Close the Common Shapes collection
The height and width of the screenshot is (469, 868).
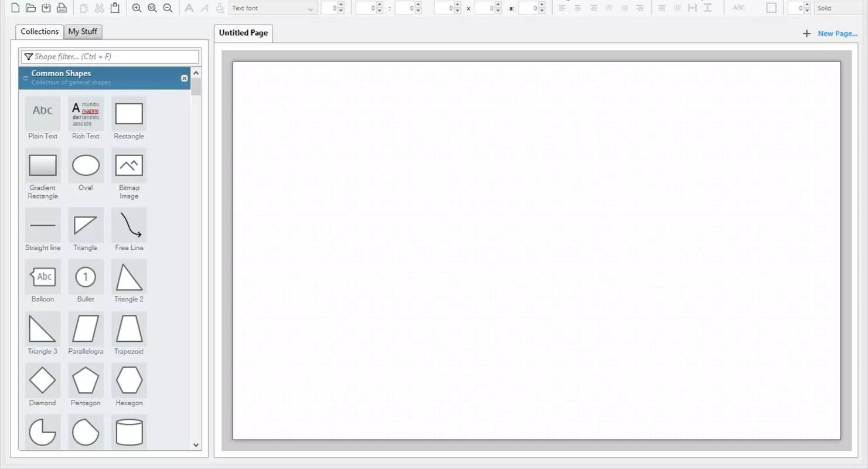pos(185,78)
